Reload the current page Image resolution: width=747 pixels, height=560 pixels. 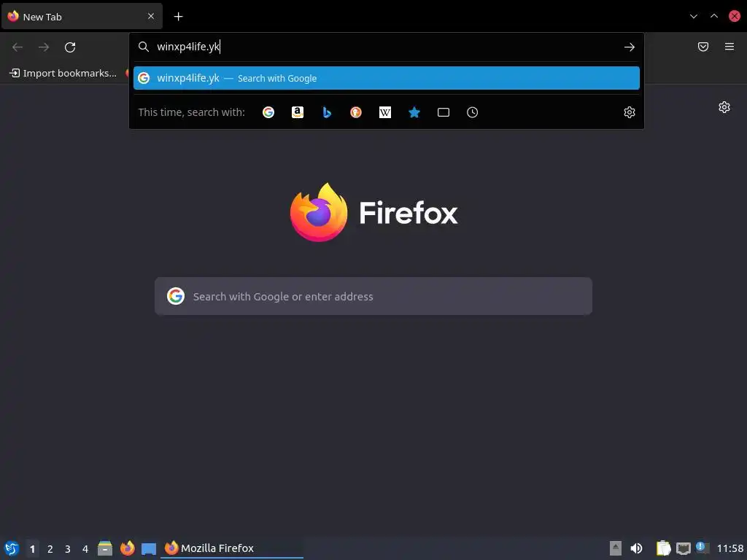(x=70, y=47)
